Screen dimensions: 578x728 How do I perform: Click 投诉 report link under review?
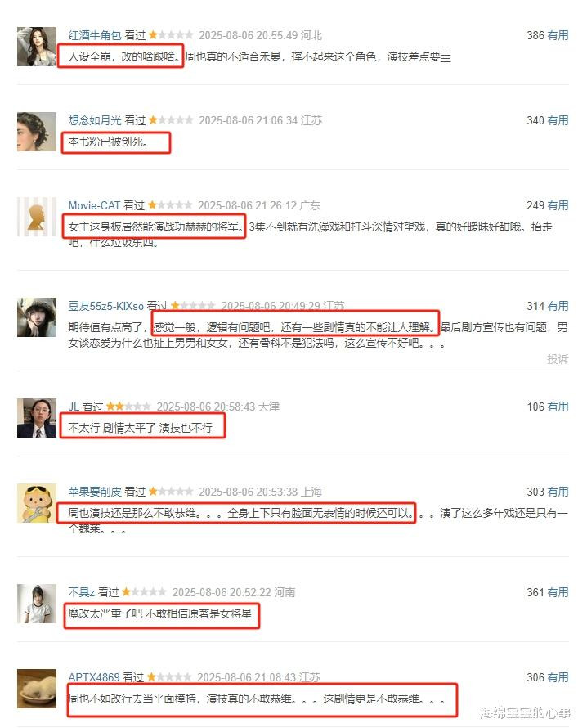(x=558, y=359)
